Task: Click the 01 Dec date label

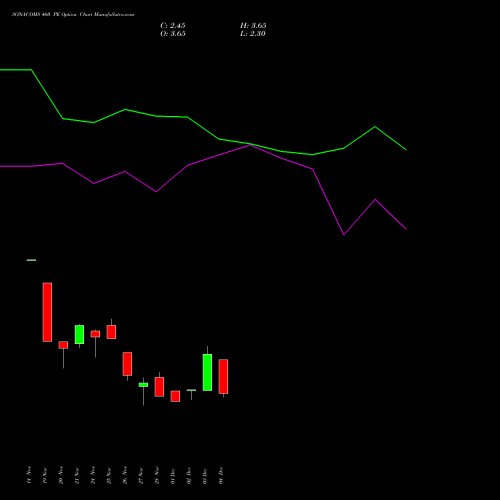Action: pos(173,475)
